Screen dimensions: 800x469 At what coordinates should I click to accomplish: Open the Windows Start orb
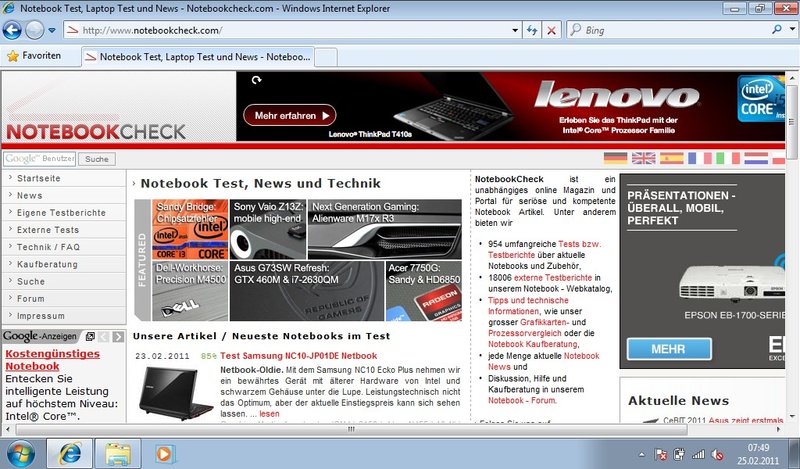point(20,454)
